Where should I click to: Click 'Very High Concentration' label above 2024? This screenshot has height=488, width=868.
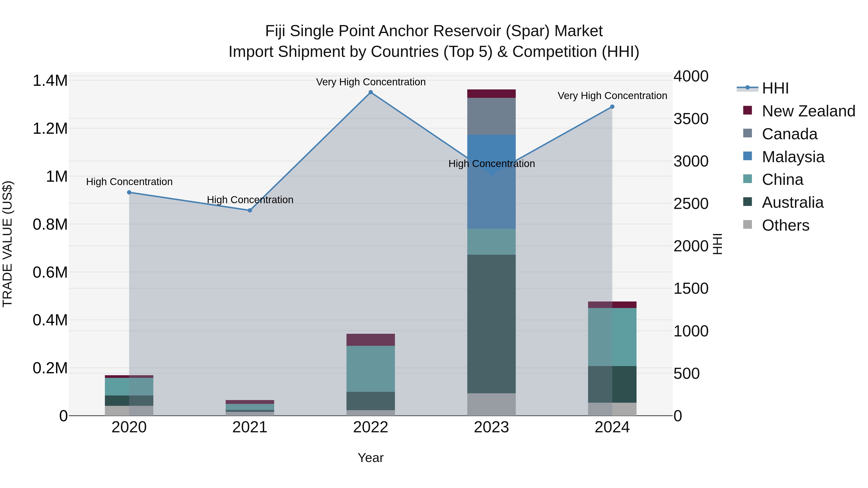coord(612,96)
